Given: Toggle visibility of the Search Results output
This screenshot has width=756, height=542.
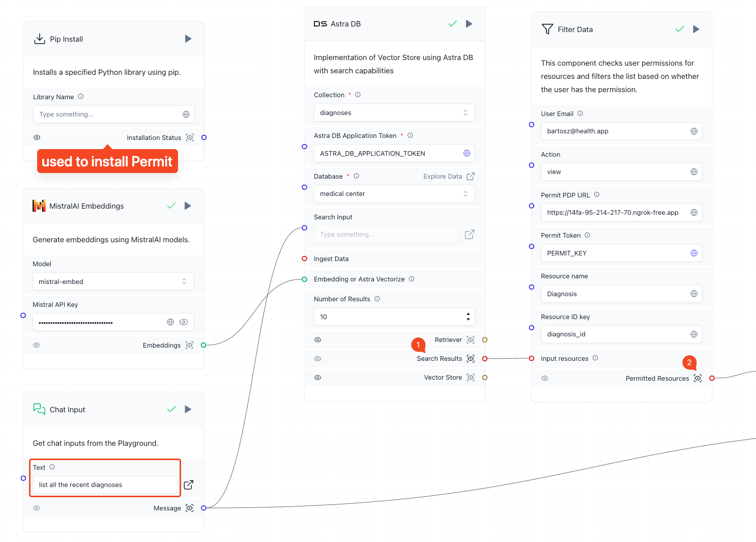Looking at the screenshot, I should pos(317,358).
